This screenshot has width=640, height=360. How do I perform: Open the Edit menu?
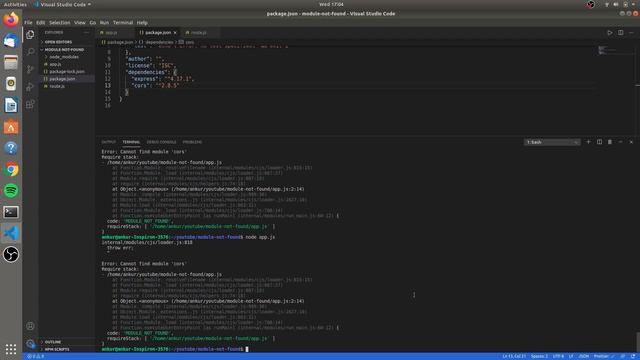tap(40, 22)
